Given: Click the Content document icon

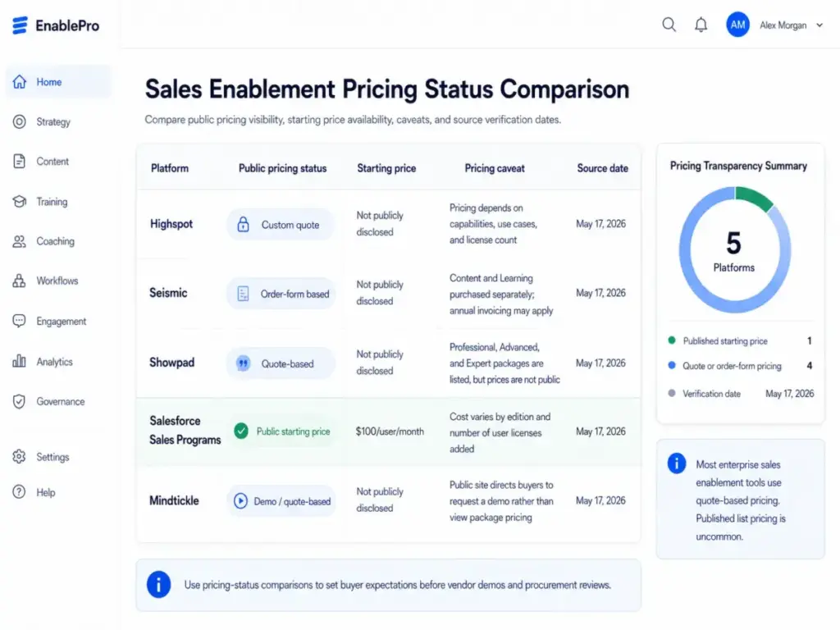Looking at the screenshot, I should coord(20,162).
